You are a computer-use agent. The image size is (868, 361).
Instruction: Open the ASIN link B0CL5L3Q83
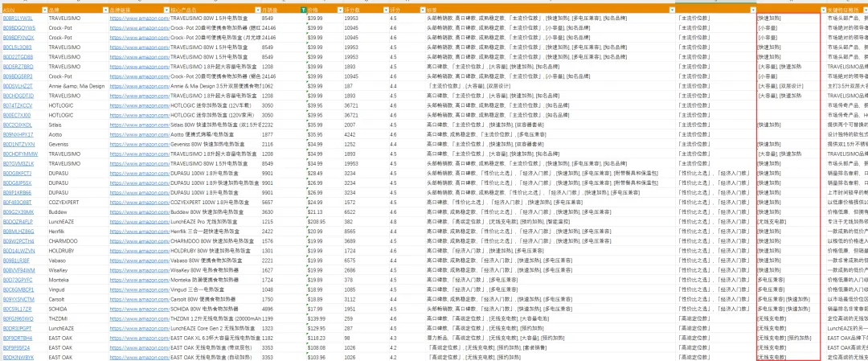(17, 47)
